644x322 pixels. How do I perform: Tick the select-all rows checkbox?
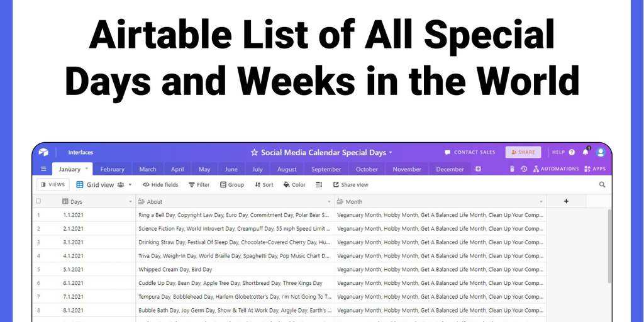pos(38,201)
